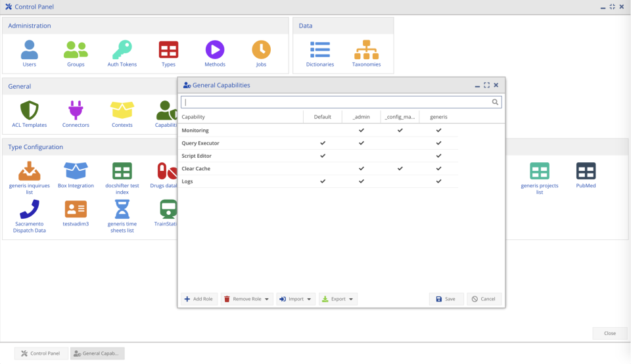Image resolution: width=631 pixels, height=364 pixels.
Task: Open TrainStation icon in Type Configuration
Action: tap(168, 209)
